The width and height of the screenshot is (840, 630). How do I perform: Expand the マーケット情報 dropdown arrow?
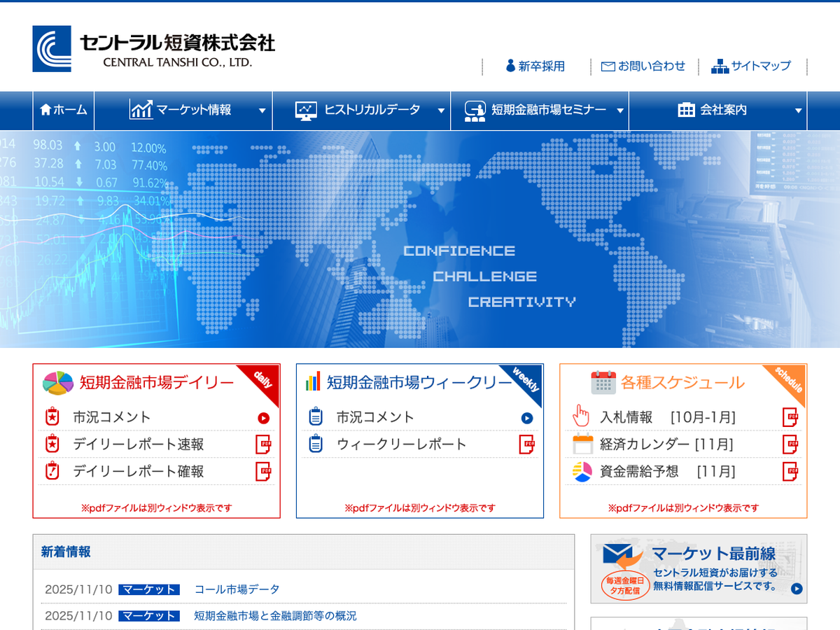[x=262, y=111]
